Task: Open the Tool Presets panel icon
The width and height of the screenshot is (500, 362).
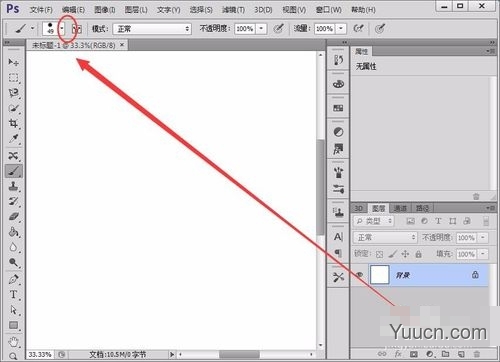Action: [338, 277]
